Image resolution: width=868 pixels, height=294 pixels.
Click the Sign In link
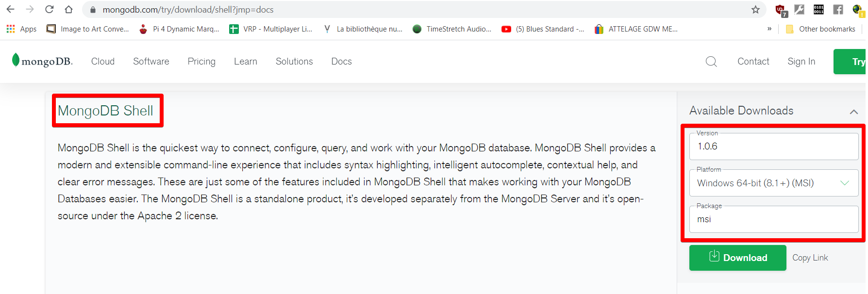click(801, 62)
